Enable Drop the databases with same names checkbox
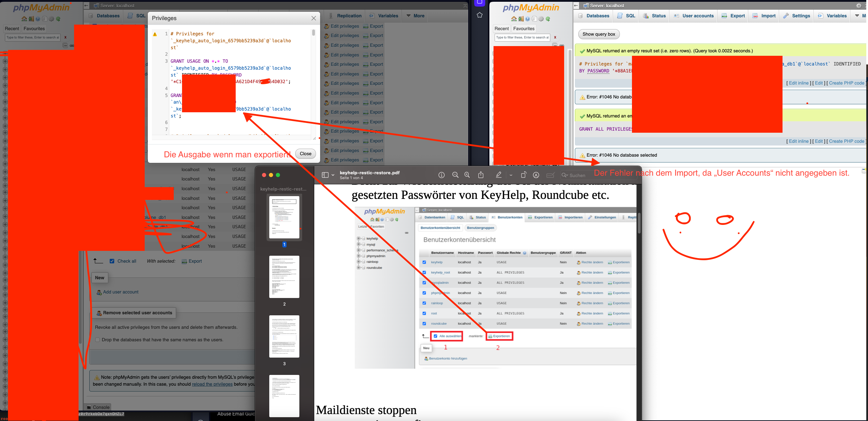Screen dimensions: 868x421 [98, 340]
